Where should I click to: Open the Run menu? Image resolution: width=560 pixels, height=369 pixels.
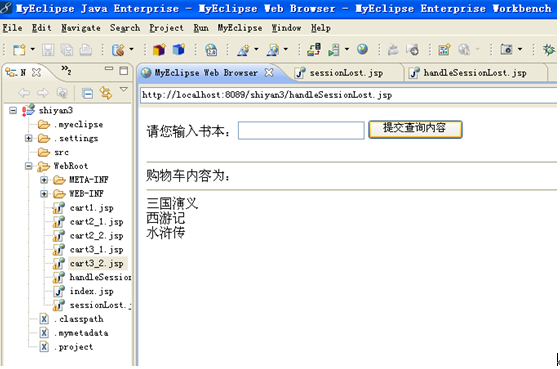point(201,28)
